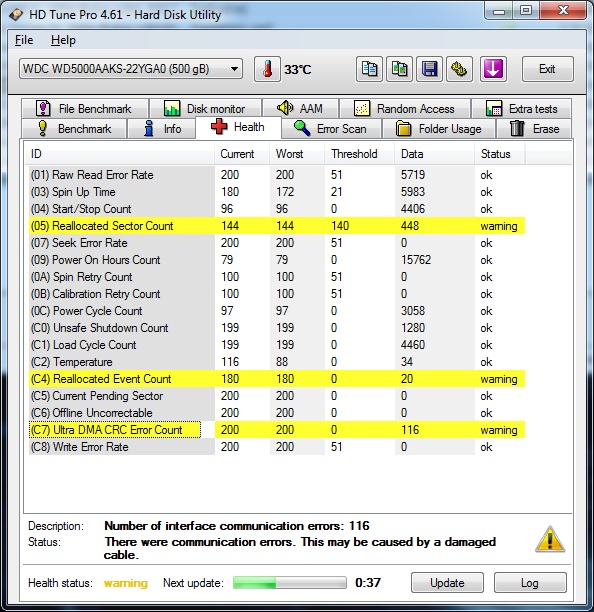Select the Health tab
This screenshot has height=612, width=594.
click(x=238, y=127)
